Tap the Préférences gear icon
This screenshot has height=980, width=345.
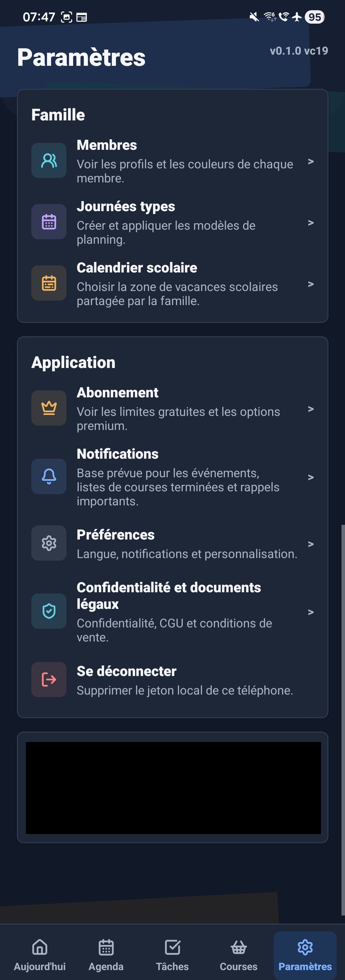[x=49, y=543]
